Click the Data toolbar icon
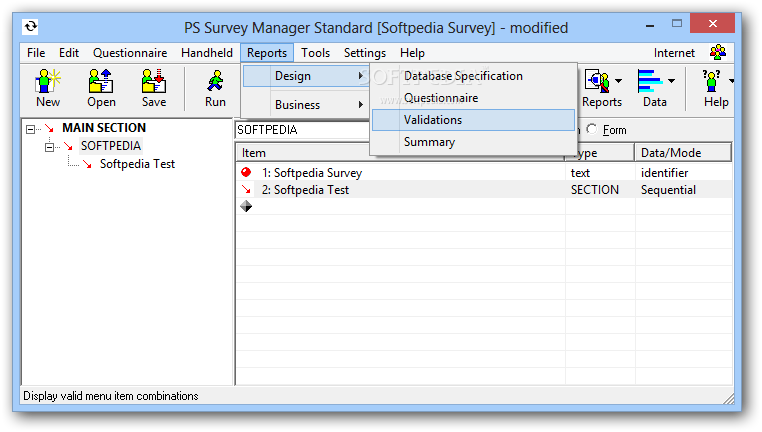Screen dimensions: 762x432 coord(649,81)
